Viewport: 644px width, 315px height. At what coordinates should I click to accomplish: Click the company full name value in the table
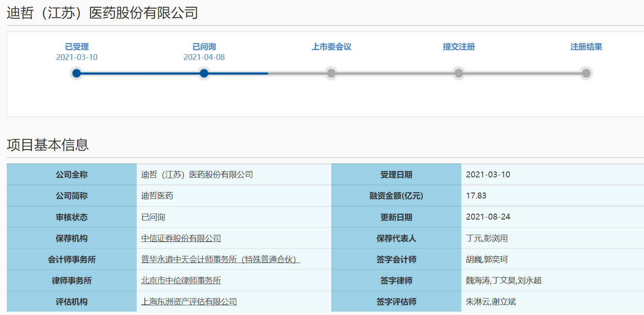point(197,174)
